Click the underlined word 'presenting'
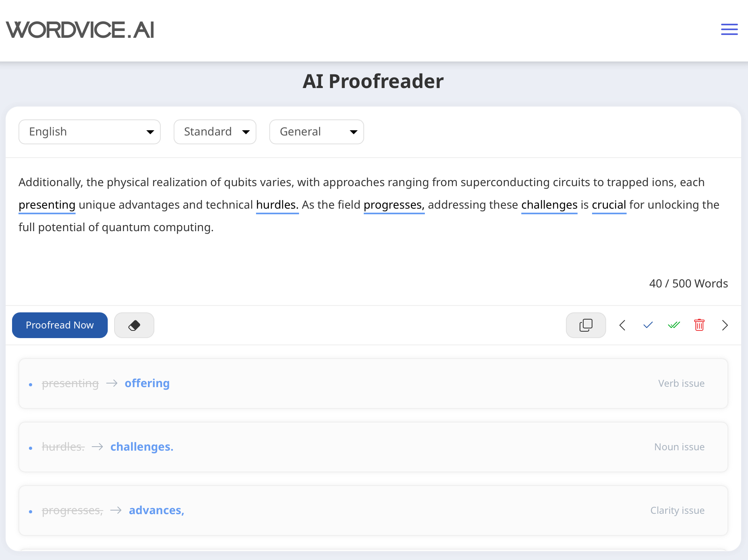The image size is (748, 560). (47, 205)
